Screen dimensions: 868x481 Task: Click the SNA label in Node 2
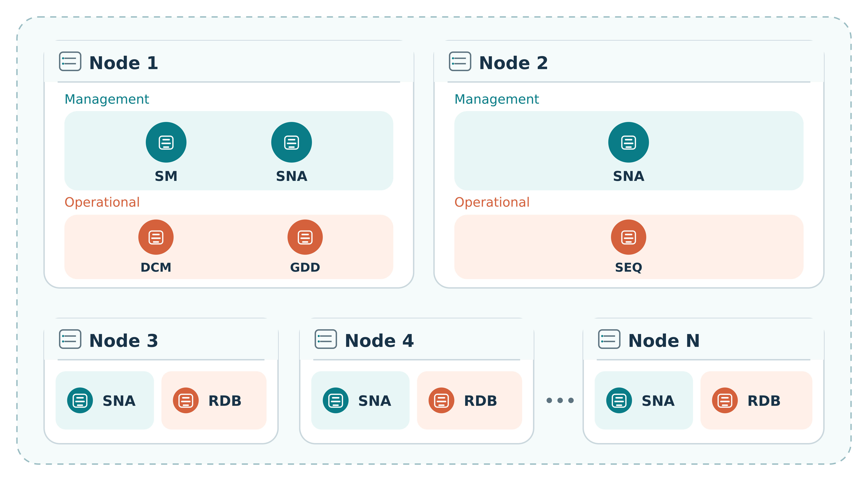click(x=628, y=176)
